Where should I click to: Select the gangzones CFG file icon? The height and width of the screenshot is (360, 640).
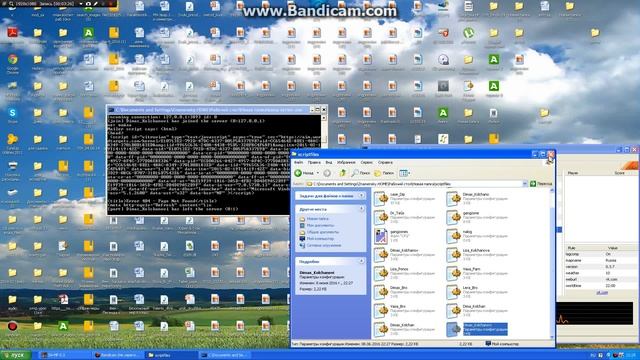[x=381, y=236]
